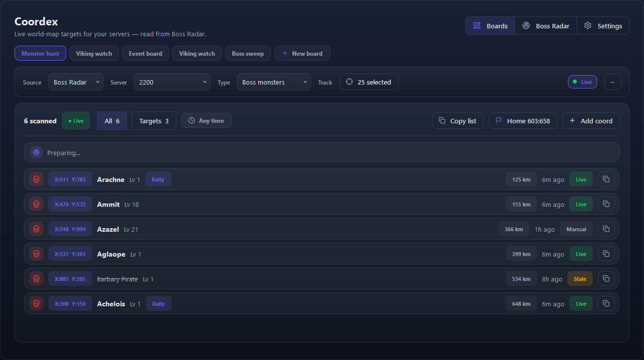Viewport: 644px width, 360px height.
Task: Click the Preparing... status bar
Action: pos(322,153)
